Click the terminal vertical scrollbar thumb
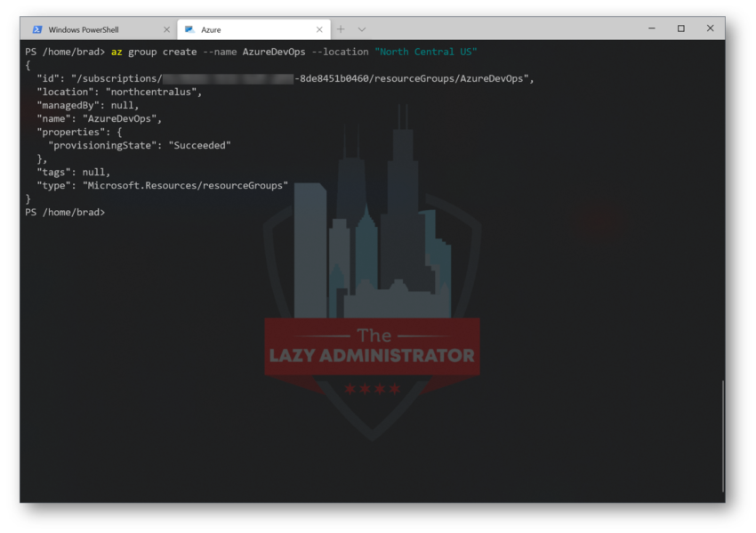The width and height of the screenshot is (756, 533). coord(723,435)
